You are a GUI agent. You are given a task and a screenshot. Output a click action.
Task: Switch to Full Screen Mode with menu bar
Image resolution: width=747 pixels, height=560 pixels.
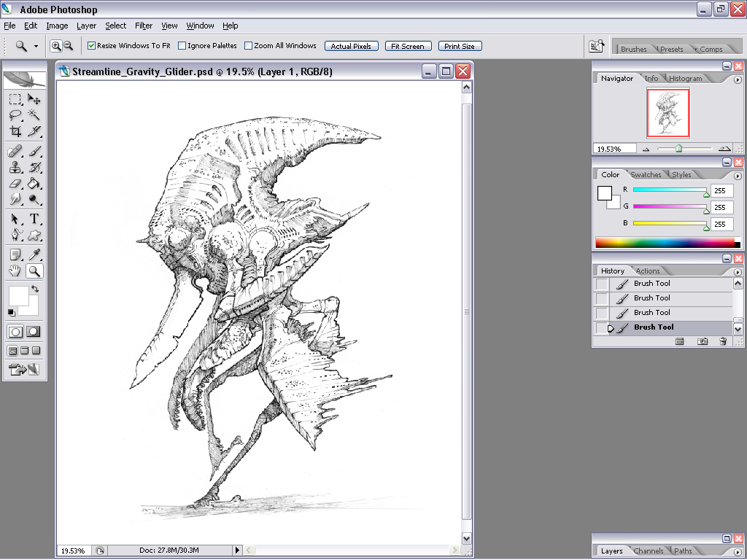click(24, 351)
